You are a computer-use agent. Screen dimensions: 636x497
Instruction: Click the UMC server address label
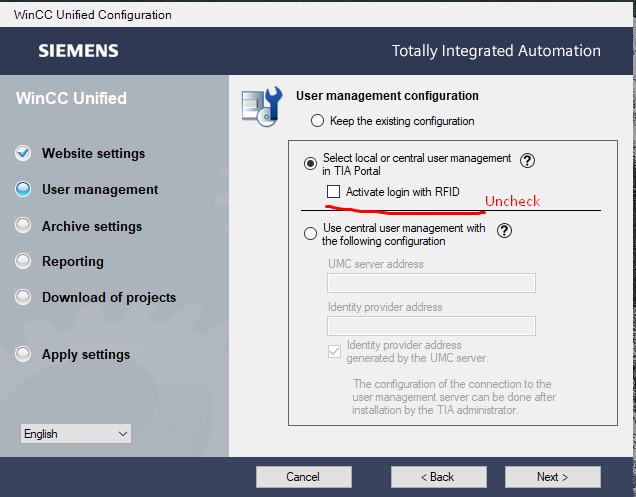click(376, 264)
